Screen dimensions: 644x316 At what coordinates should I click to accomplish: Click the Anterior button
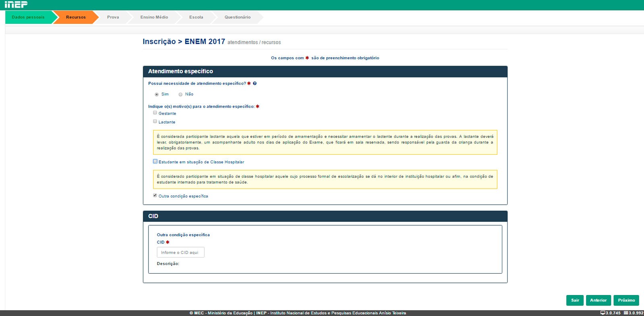[x=598, y=300]
